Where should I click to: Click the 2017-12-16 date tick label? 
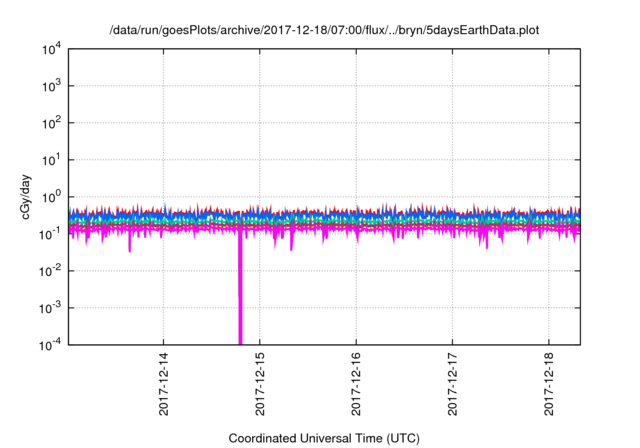[x=356, y=384]
